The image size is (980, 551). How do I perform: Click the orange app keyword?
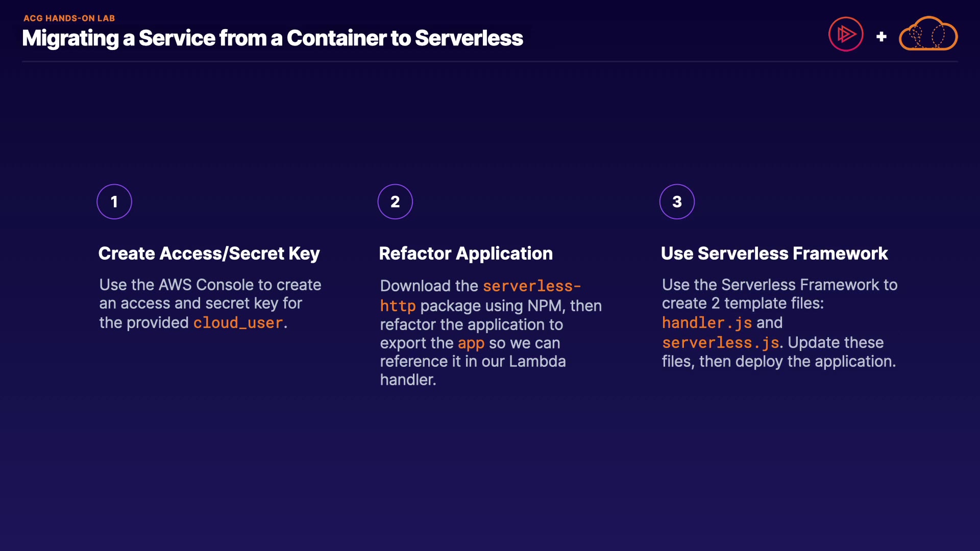coord(471,343)
